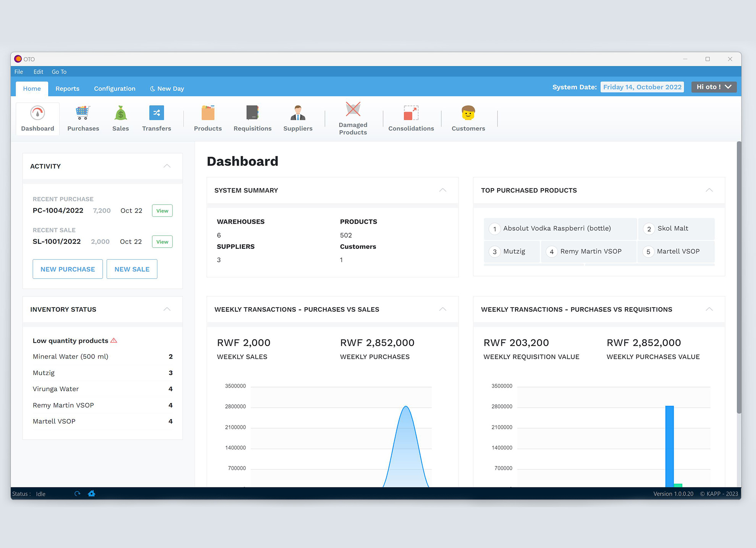Screen dimensions: 756x548
Task: Open the Sales money bag icon
Action: pyautogui.click(x=120, y=113)
